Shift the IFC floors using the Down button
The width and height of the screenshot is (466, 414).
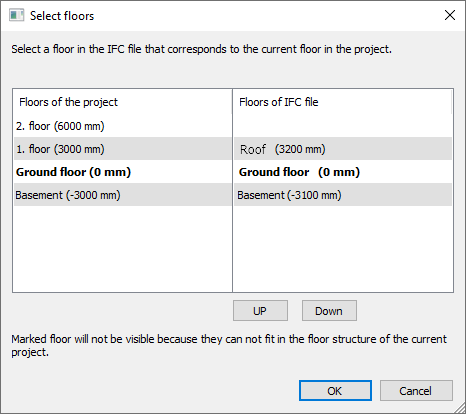click(x=329, y=311)
